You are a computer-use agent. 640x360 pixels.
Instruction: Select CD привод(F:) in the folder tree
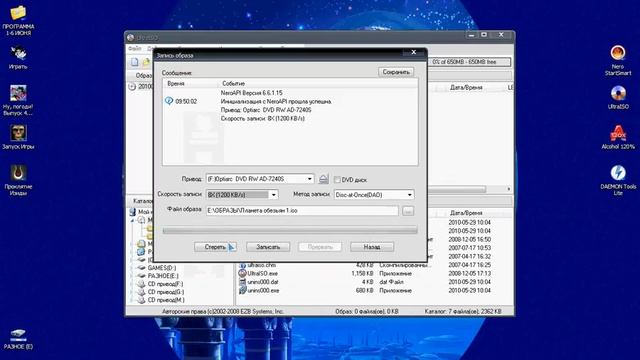point(165,284)
